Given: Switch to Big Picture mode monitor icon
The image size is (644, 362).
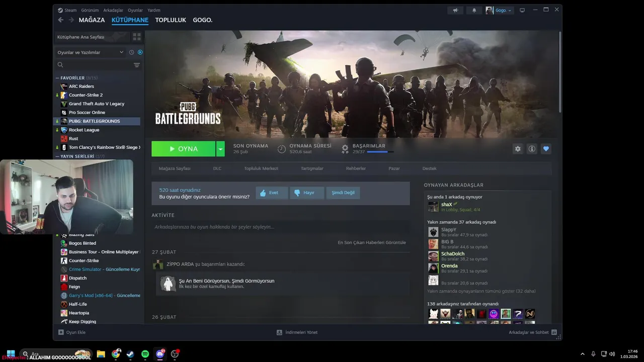Looking at the screenshot, I should click(x=522, y=10).
